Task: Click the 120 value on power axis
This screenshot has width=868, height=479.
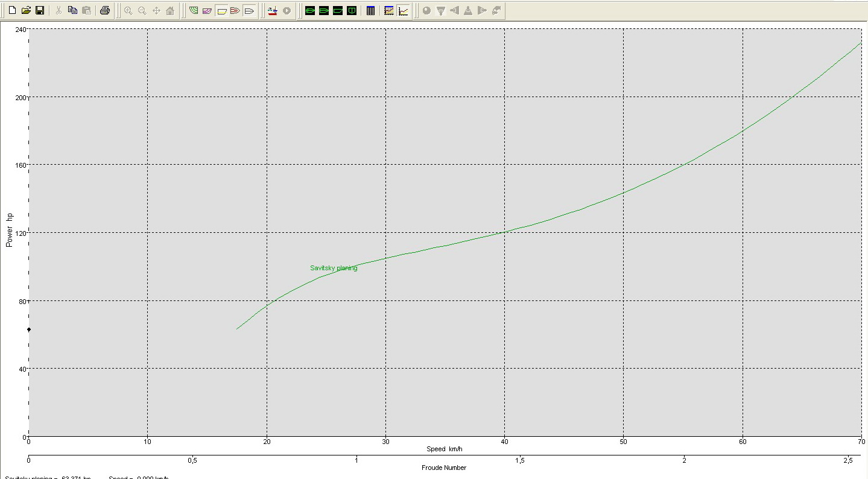Action: click(x=21, y=233)
